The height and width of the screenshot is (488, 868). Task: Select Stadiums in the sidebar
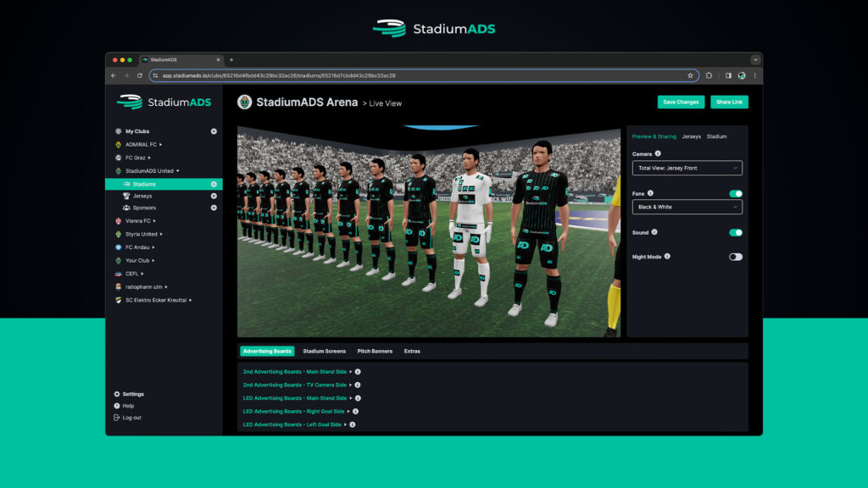click(x=164, y=184)
